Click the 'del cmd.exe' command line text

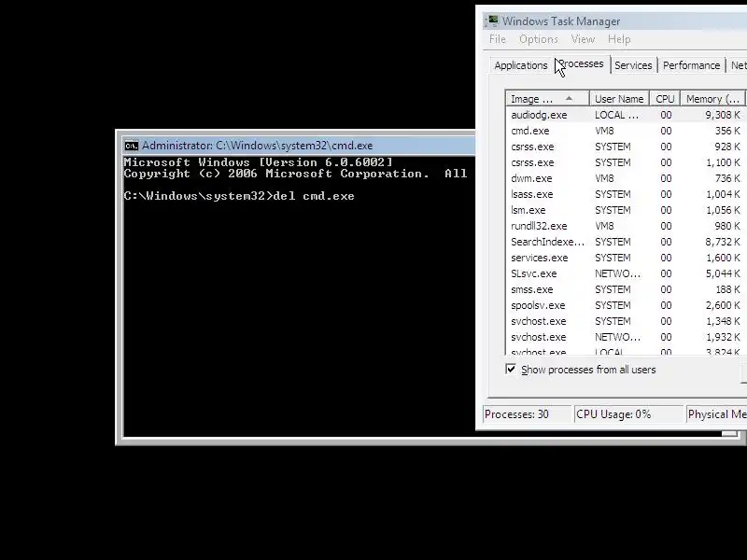314,196
